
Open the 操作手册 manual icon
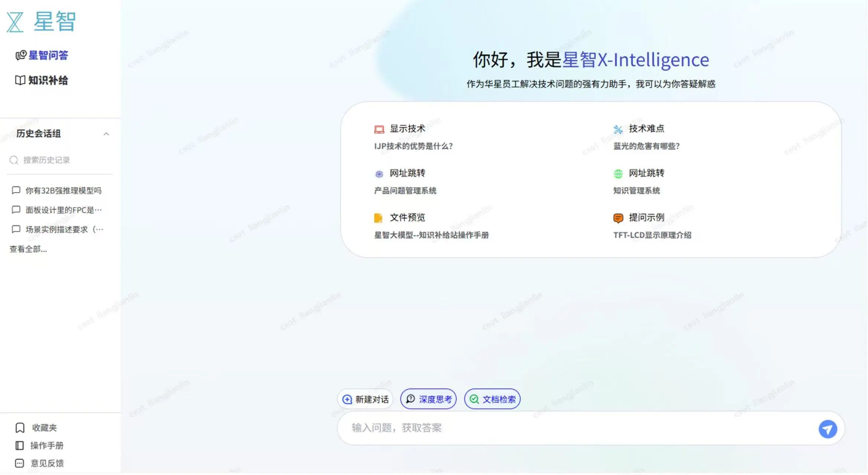(19, 446)
